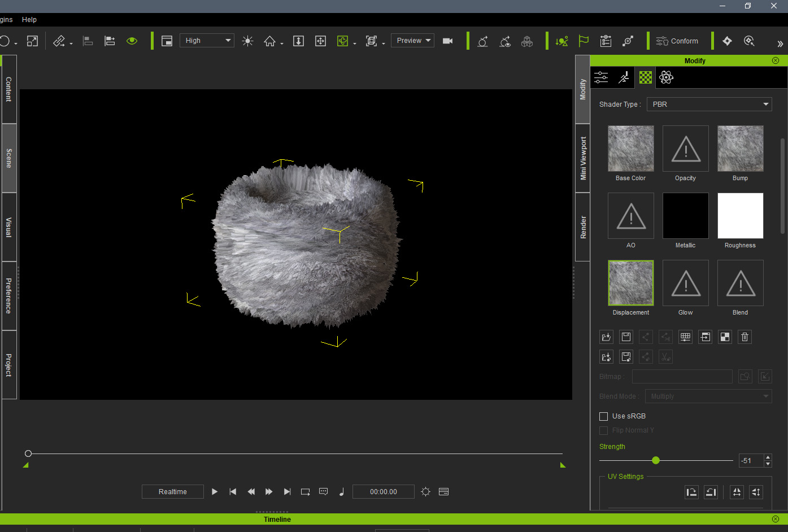Image resolution: width=788 pixels, height=532 pixels.
Task: Click the target picker cursor icon
Action: pyautogui.click(x=749, y=41)
